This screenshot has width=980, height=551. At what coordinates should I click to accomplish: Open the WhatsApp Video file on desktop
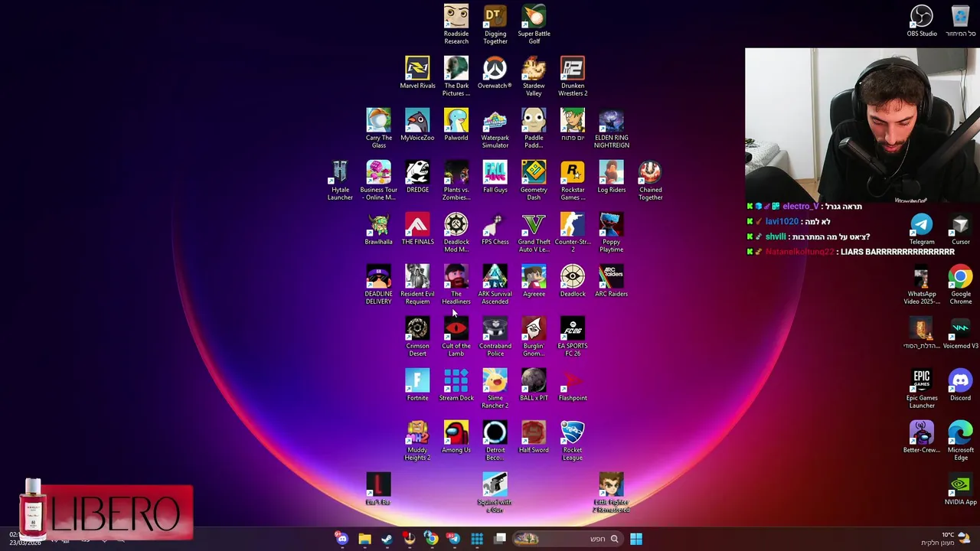[x=922, y=285]
